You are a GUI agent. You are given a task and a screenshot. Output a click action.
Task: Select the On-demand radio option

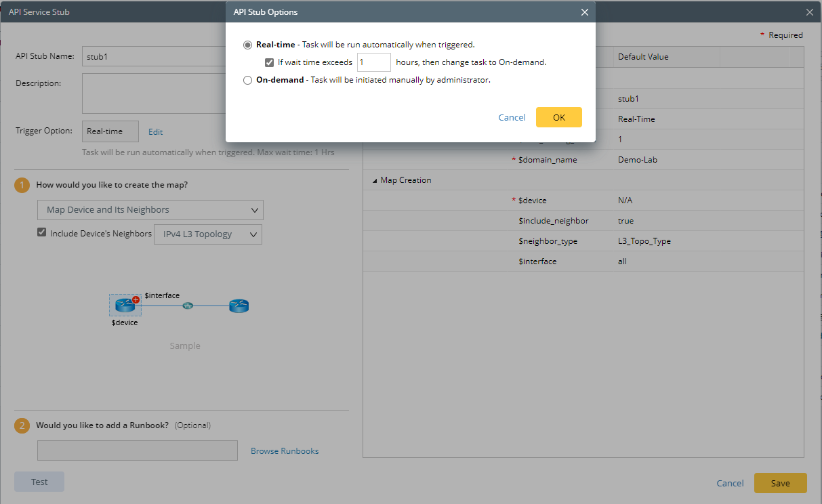point(247,80)
